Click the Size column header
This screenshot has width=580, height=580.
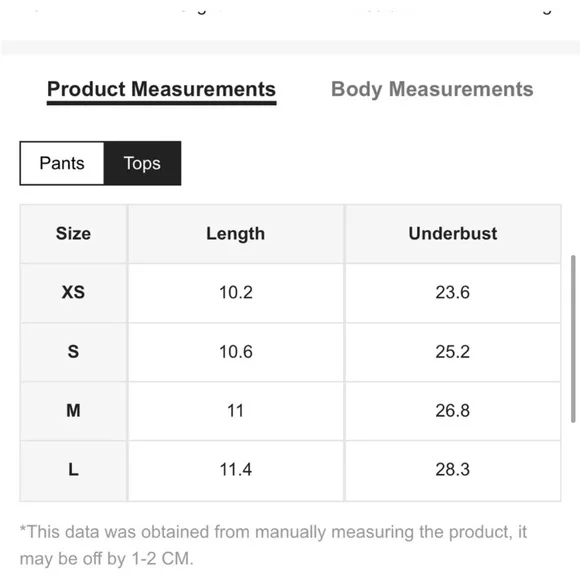coord(73,234)
